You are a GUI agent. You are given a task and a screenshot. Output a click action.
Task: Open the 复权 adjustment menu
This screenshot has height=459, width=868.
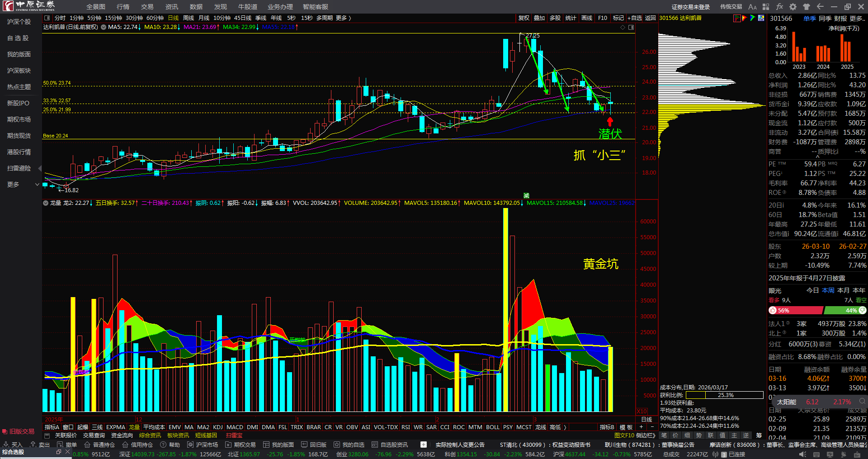[524, 18]
